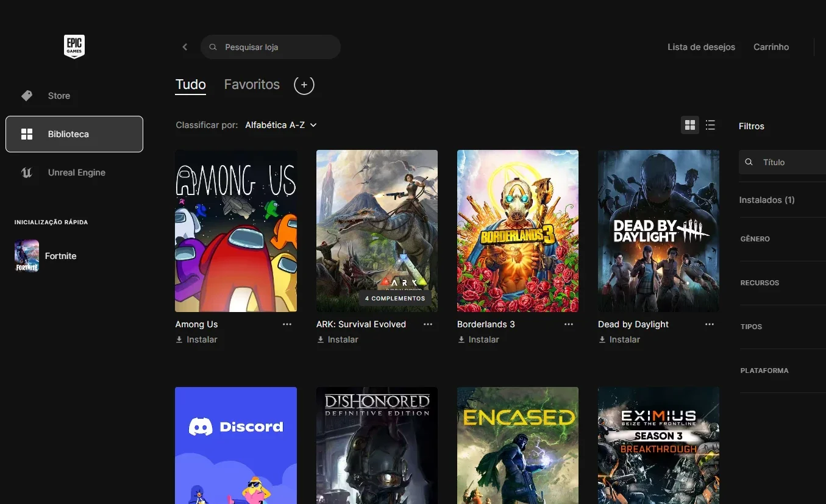This screenshot has width=826, height=504.
Task: Open the ARK: Survival Evolved cover art
Action: tap(377, 231)
